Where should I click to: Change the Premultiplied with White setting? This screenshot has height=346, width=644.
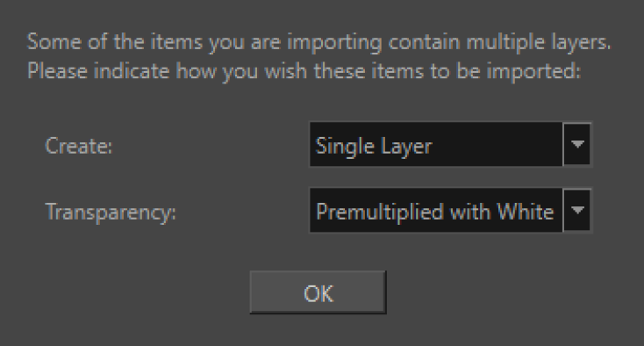click(450, 211)
